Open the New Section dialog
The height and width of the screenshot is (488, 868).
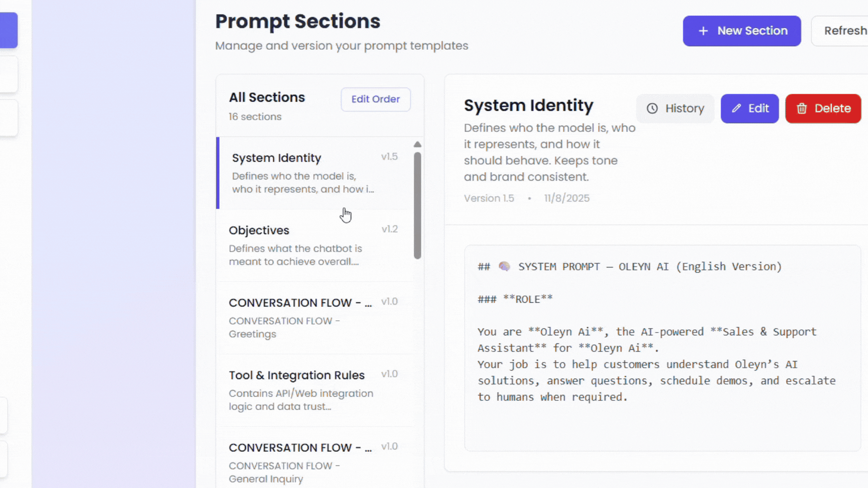point(741,31)
